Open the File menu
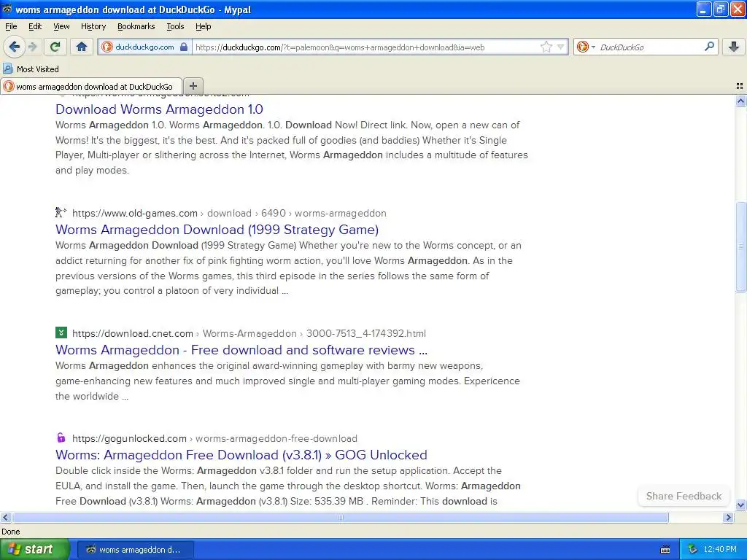 (x=11, y=26)
